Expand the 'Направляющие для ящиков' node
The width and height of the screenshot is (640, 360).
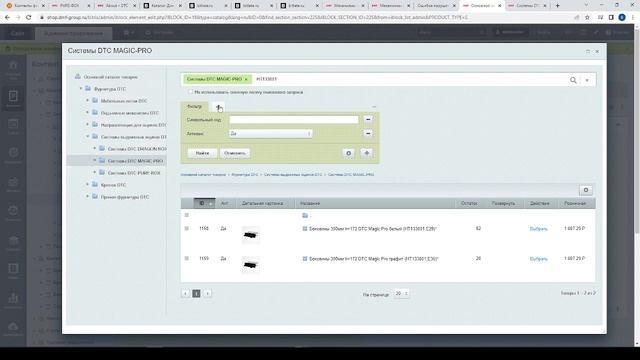pyautogui.click(x=87, y=124)
